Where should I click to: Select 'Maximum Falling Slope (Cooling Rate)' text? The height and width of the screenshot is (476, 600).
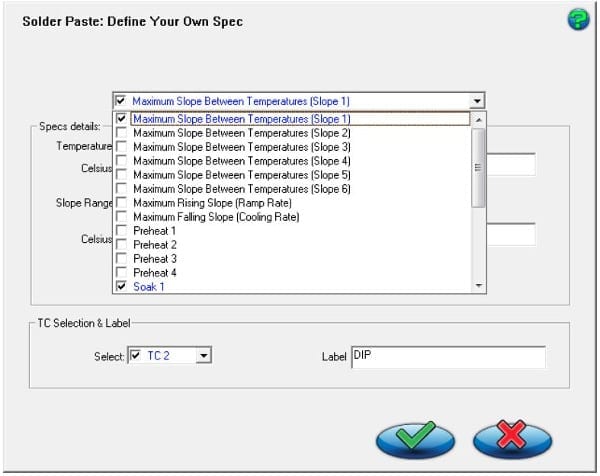[x=216, y=217]
